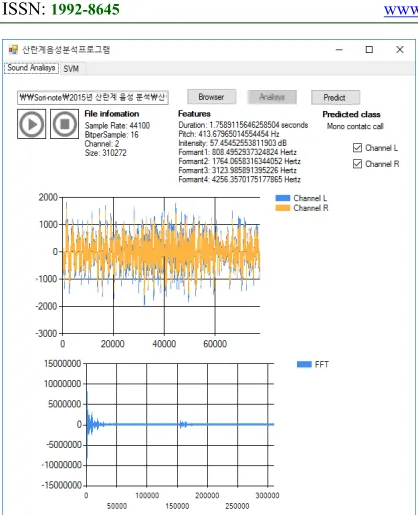
Task: Play the loaded sound file
Action: 32,124
